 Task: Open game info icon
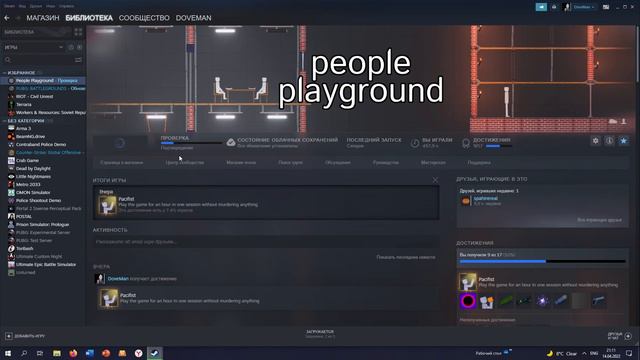point(609,141)
